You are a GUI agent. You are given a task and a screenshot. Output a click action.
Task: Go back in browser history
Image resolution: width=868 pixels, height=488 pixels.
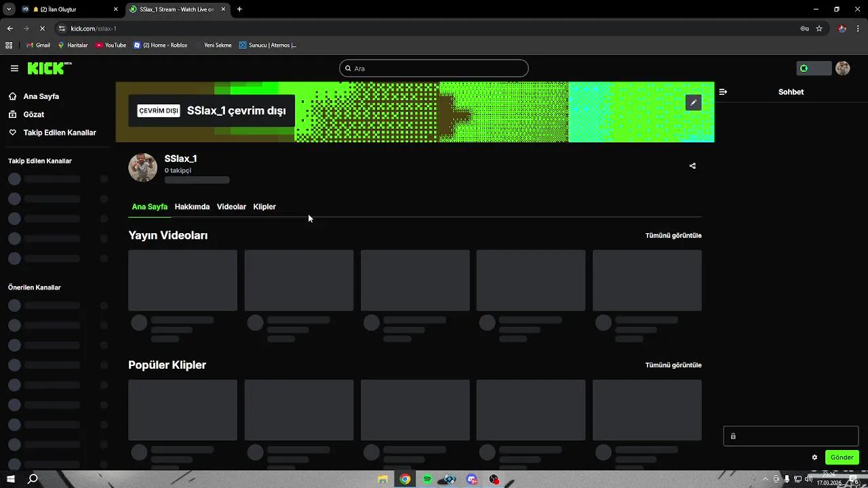pyautogui.click(x=9, y=28)
